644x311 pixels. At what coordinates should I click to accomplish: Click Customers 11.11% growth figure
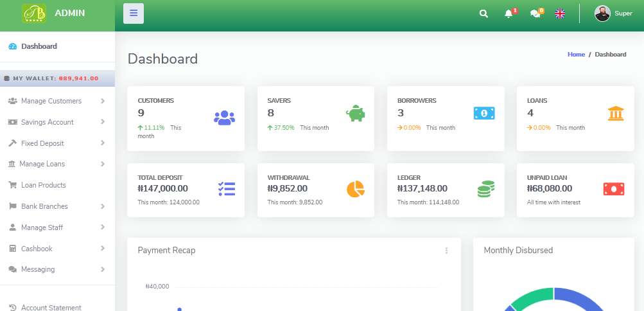coord(151,128)
